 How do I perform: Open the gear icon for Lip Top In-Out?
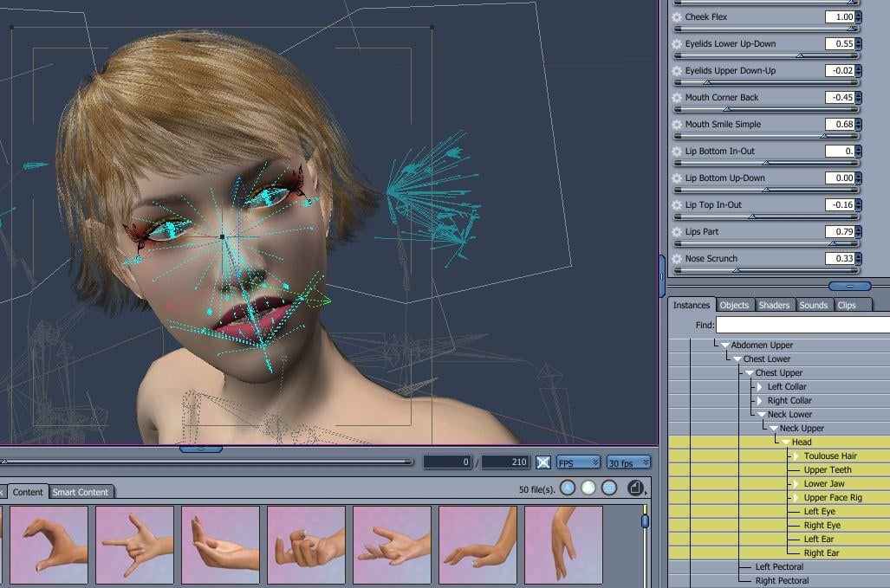pyautogui.click(x=677, y=204)
